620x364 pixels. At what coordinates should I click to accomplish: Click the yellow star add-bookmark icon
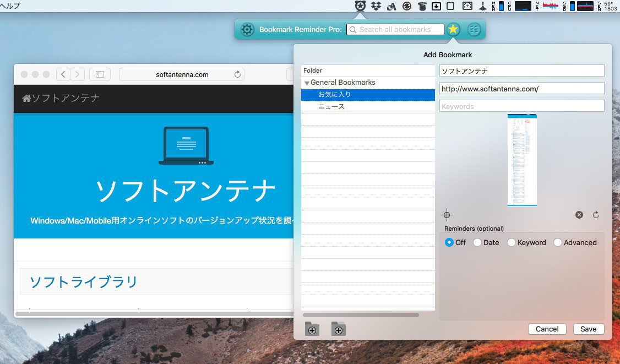453,30
